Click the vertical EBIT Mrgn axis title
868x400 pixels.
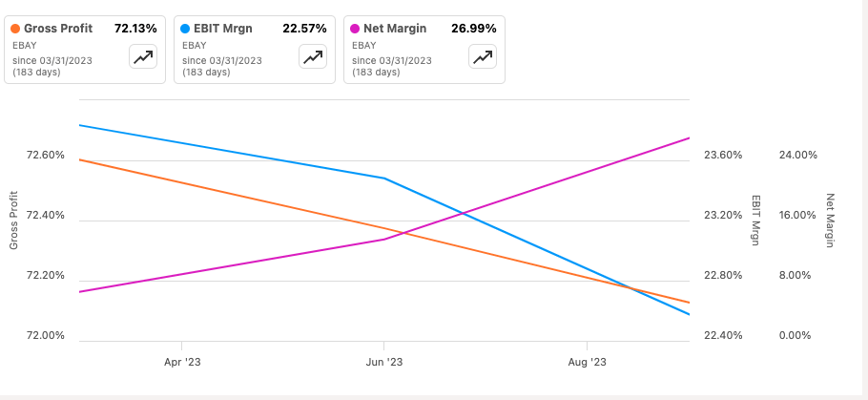[x=755, y=221]
